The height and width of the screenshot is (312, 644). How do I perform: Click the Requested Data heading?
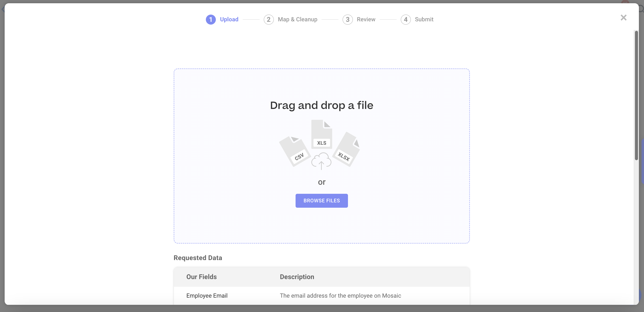(x=198, y=258)
